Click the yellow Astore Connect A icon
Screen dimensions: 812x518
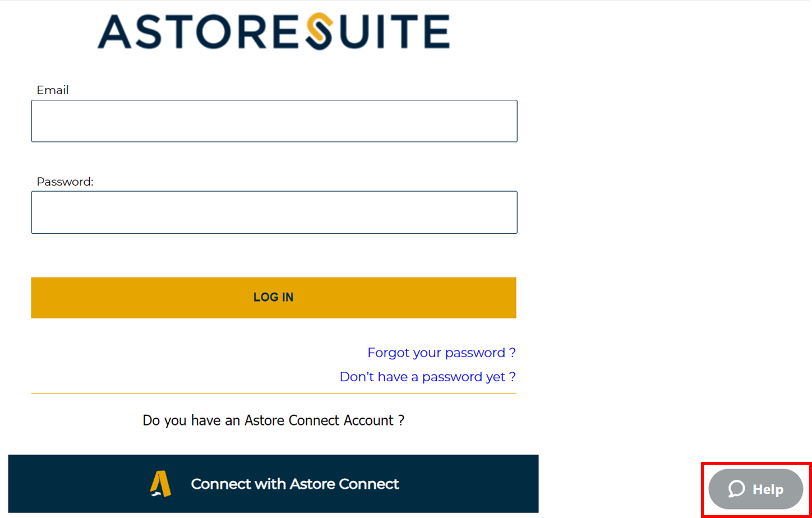point(160,484)
